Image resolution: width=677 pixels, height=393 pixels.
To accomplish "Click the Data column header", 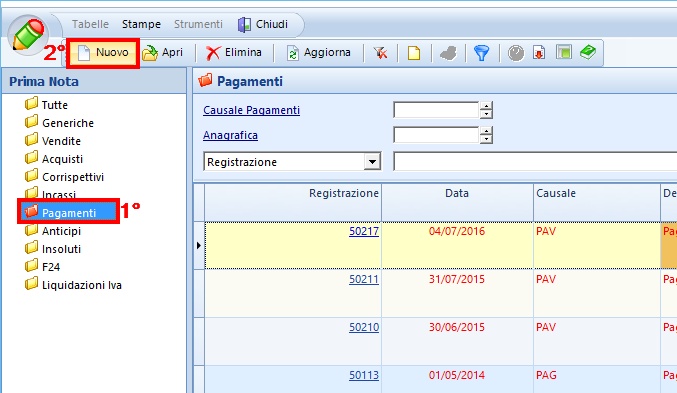I will tap(457, 203).
